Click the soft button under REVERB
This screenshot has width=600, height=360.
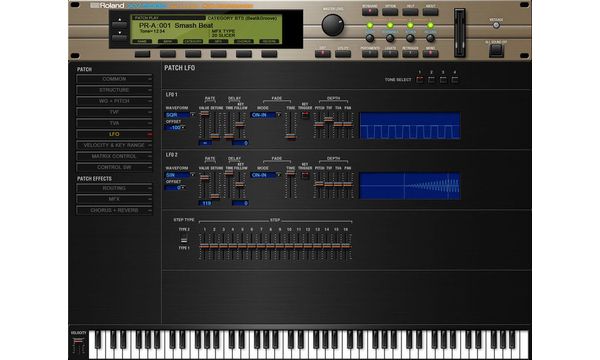269,54
